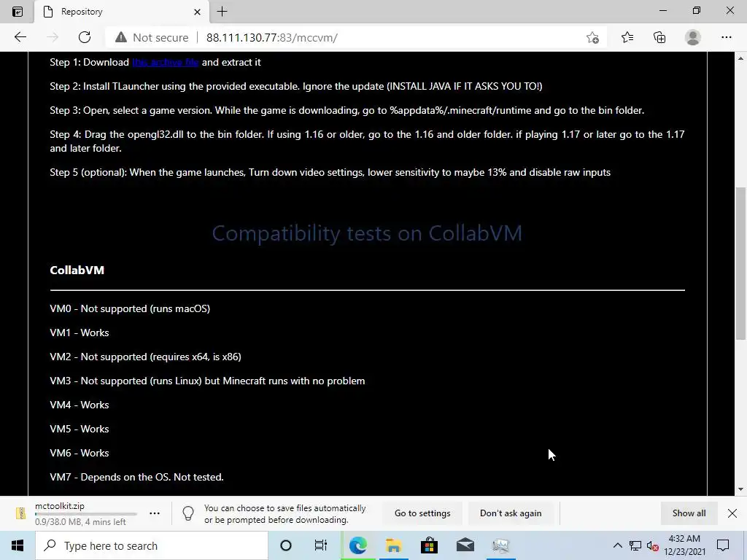Image resolution: width=747 pixels, height=560 pixels.
Task: Open the browser profile avatar
Action: (x=693, y=37)
